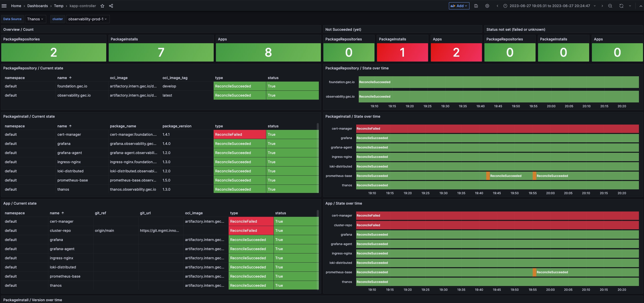Click cert-manager ReconcileFailed bar in PackageInstall timeline
The width and height of the screenshot is (644, 303).
pos(497,129)
